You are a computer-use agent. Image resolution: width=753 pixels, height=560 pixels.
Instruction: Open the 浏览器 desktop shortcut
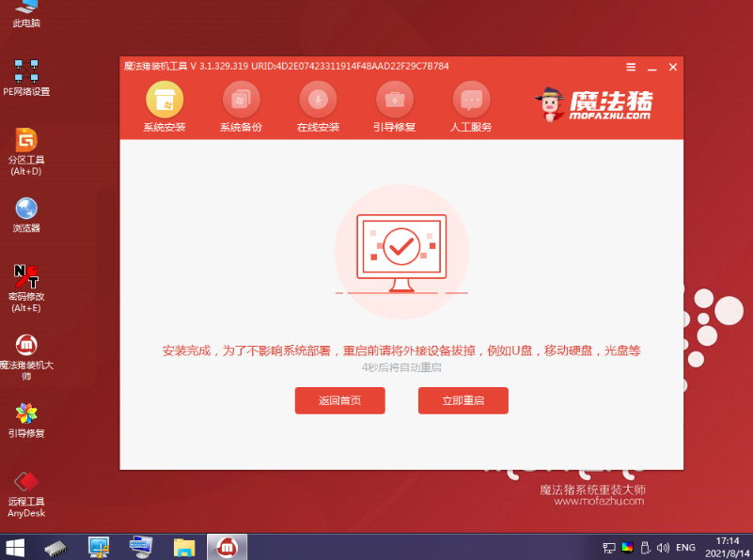tap(26, 213)
